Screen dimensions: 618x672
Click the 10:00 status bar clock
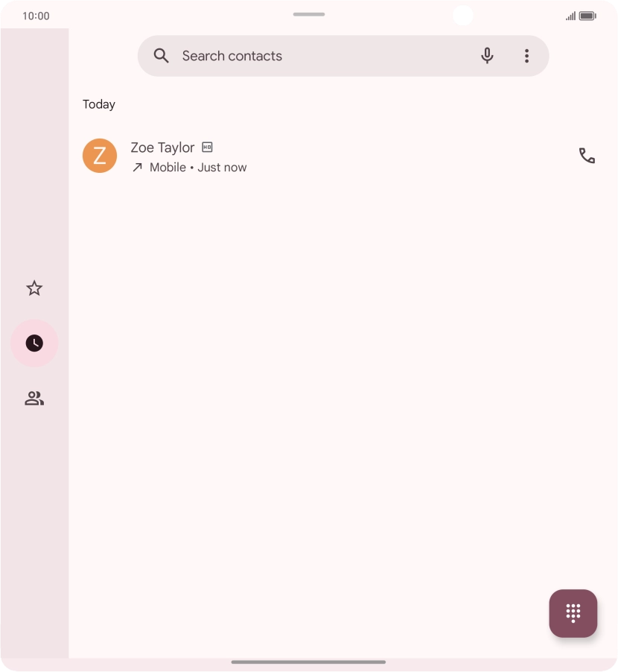click(x=36, y=16)
